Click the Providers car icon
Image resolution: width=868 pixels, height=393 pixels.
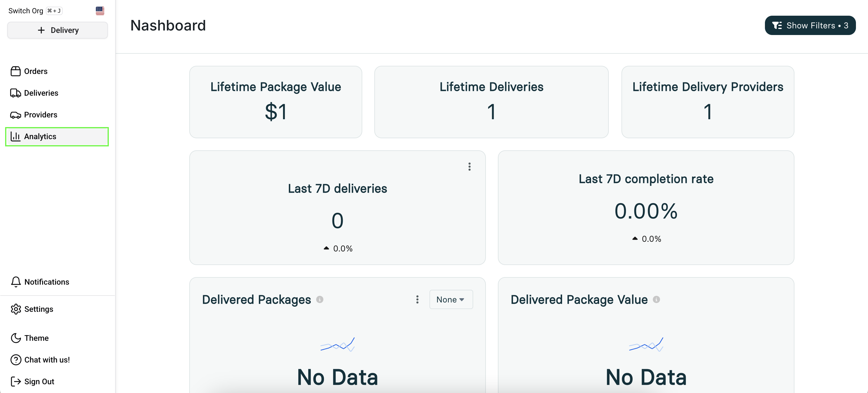coord(15,115)
